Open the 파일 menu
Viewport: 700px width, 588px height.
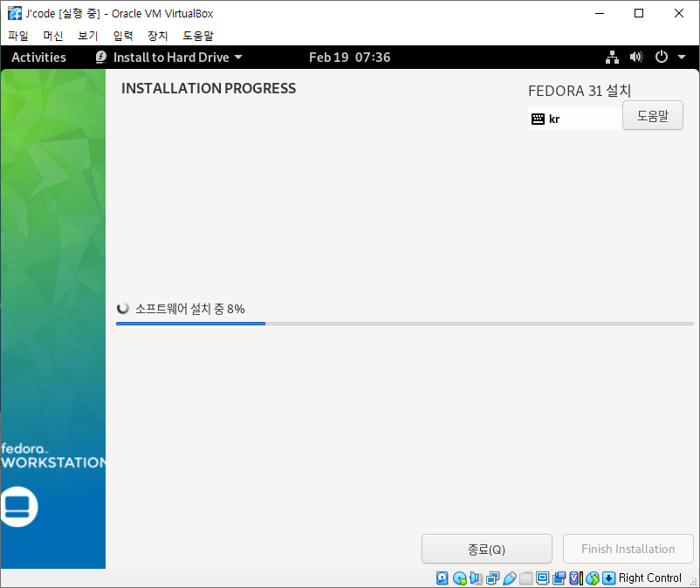coord(18,36)
